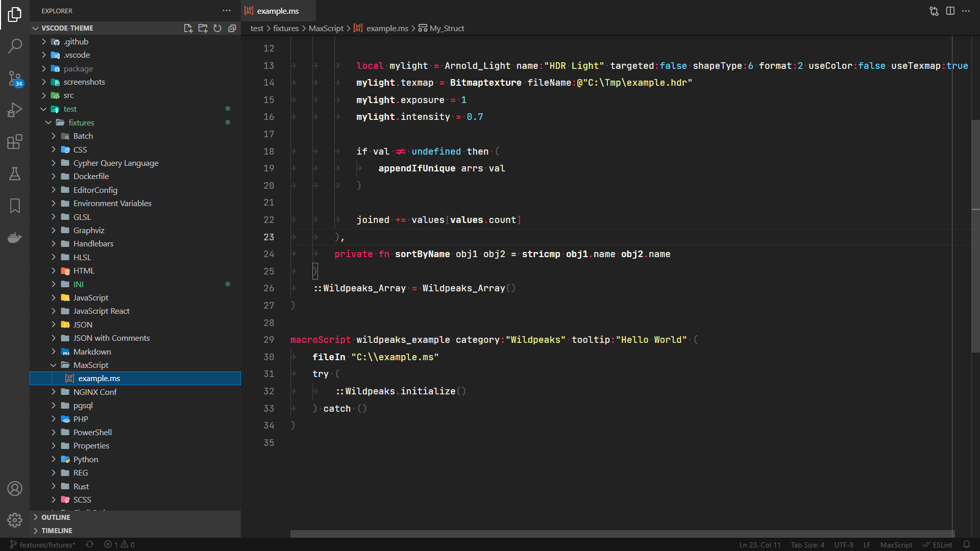Open Source Control view with 34 changes
The height and width of the screenshot is (551, 980).
[15, 78]
